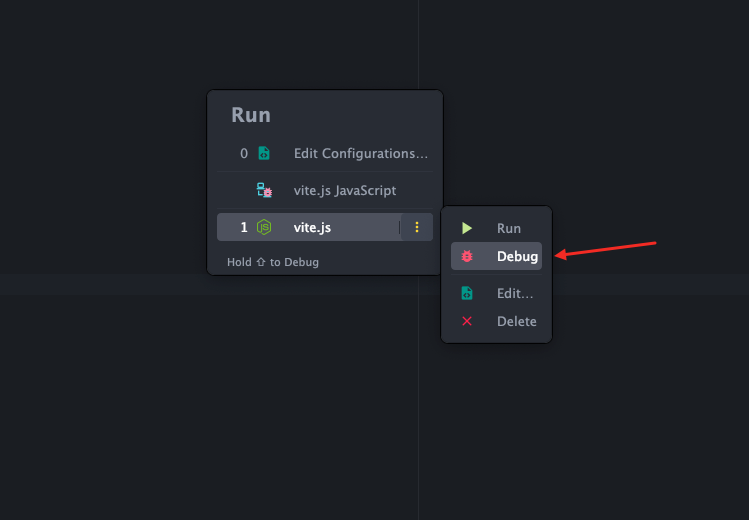Select the Delete text in the submenu
Screen dimensions: 749x520
click(x=517, y=321)
